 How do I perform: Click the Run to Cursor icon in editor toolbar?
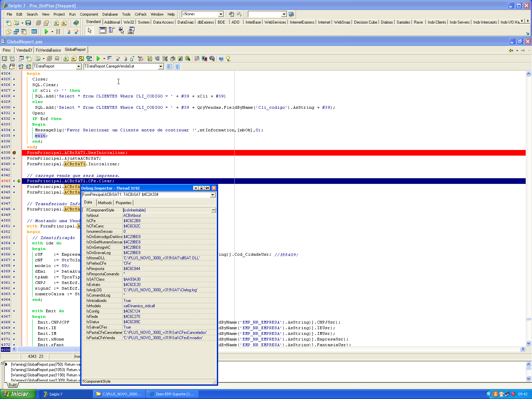point(141,59)
